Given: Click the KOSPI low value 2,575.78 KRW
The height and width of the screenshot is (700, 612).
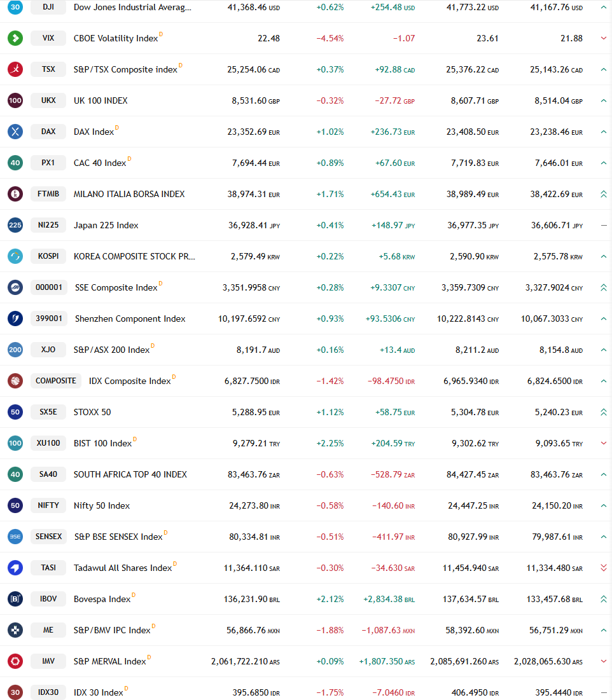Looking at the screenshot, I should pos(558,256).
